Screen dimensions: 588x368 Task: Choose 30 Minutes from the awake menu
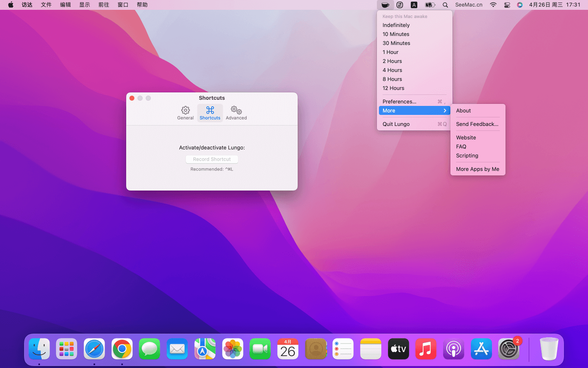(x=396, y=43)
